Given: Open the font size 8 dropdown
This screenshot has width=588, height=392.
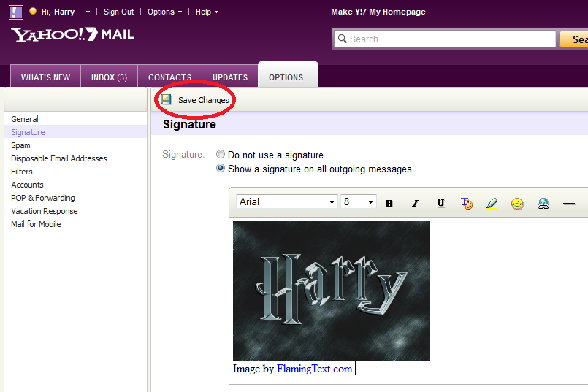Looking at the screenshot, I should (359, 202).
